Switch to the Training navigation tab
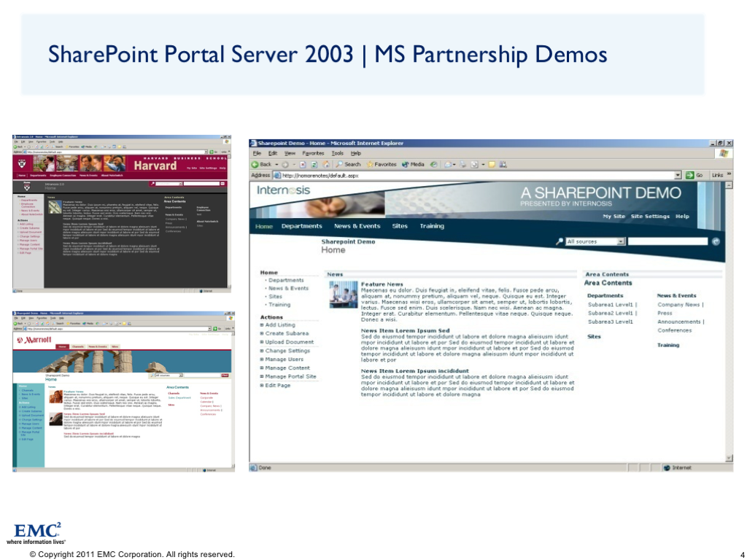 (x=432, y=226)
